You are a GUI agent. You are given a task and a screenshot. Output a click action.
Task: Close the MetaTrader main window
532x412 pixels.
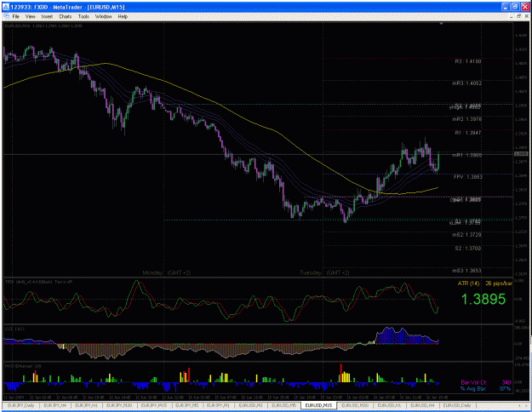524,7
